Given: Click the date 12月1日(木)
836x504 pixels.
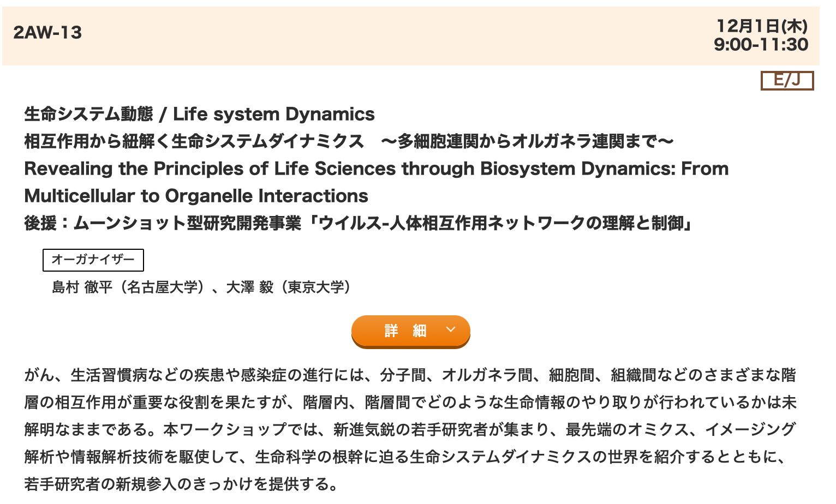Looking at the screenshot, I should tap(762, 26).
